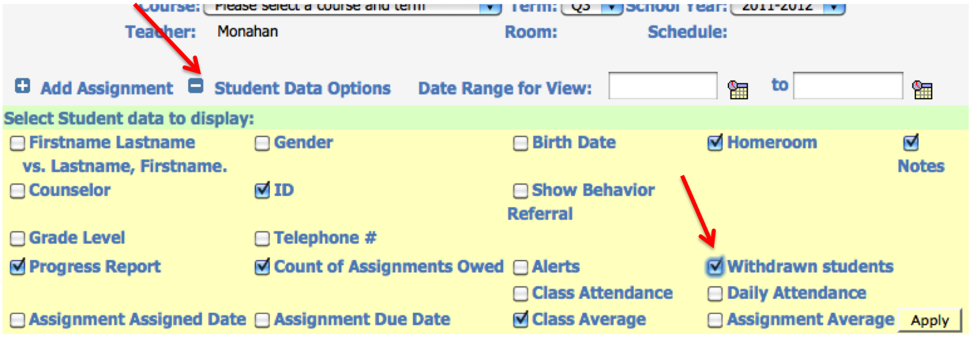Click the Add Assignment link
980x339 pixels.
tap(107, 88)
